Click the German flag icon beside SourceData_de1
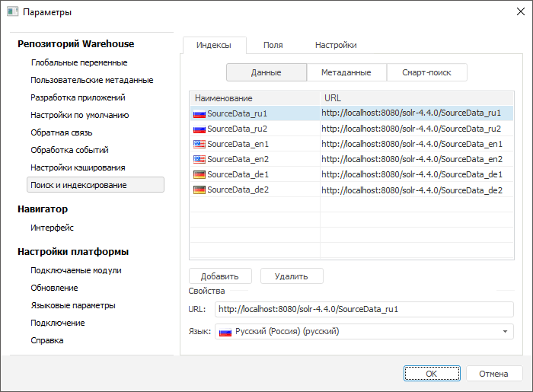The width and height of the screenshot is (533, 392). (x=199, y=174)
